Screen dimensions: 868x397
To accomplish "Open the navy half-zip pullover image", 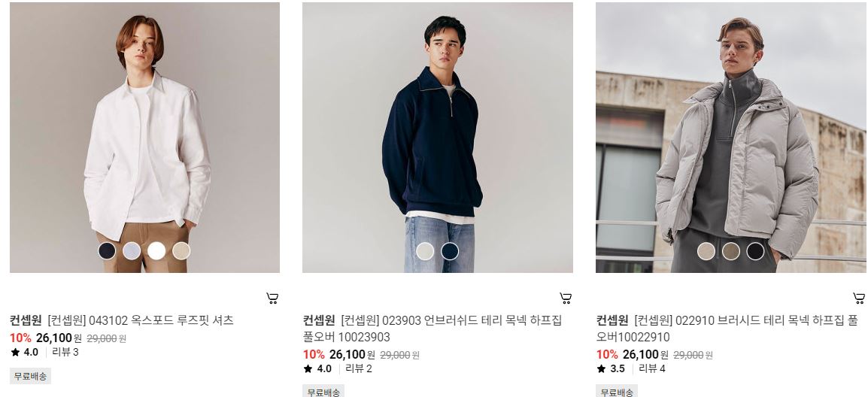I will 437,138.
